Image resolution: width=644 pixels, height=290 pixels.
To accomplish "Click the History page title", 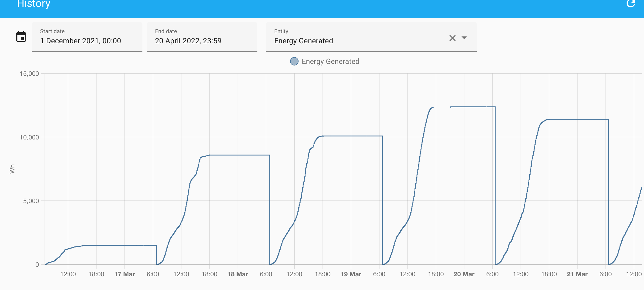I will point(33,4).
